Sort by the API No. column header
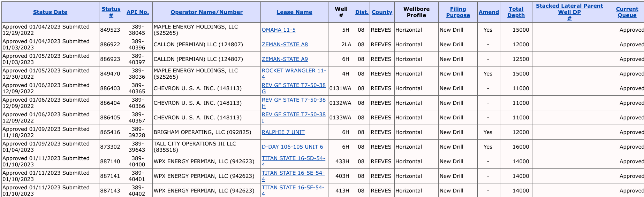644x197 pixels. tap(138, 12)
